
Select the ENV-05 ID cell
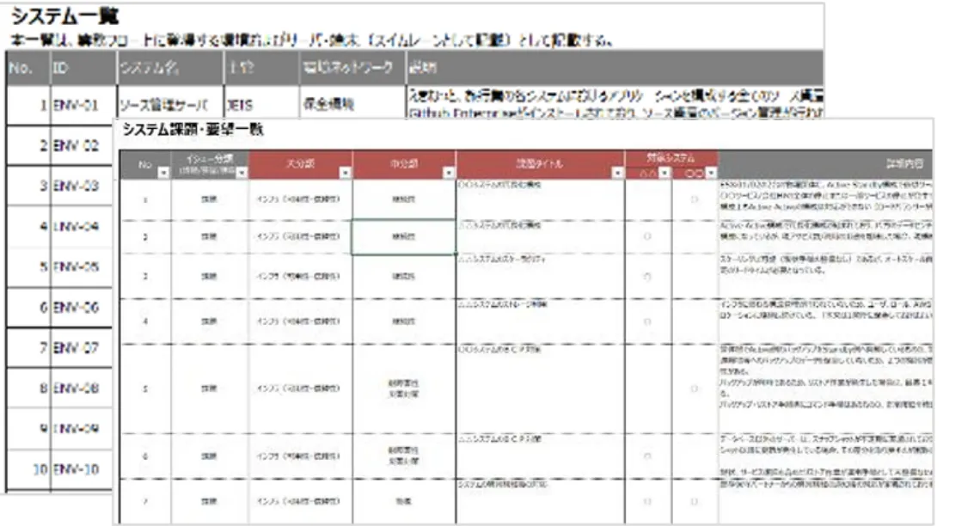(82, 266)
